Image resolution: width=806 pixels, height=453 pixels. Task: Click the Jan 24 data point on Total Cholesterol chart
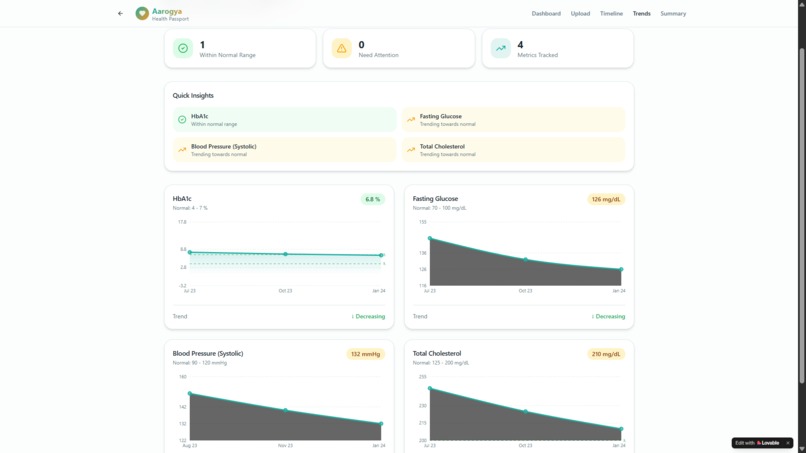[621, 429]
